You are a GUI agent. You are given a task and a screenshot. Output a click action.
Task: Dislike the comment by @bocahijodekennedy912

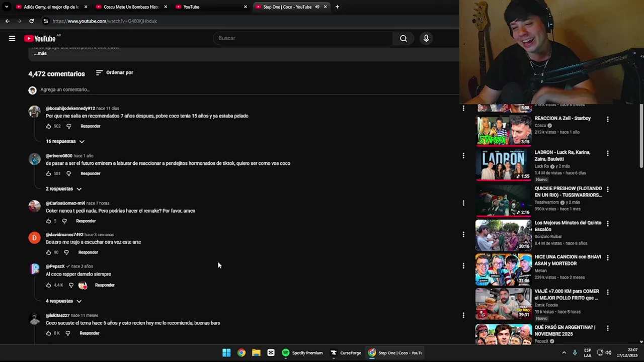[69, 126]
